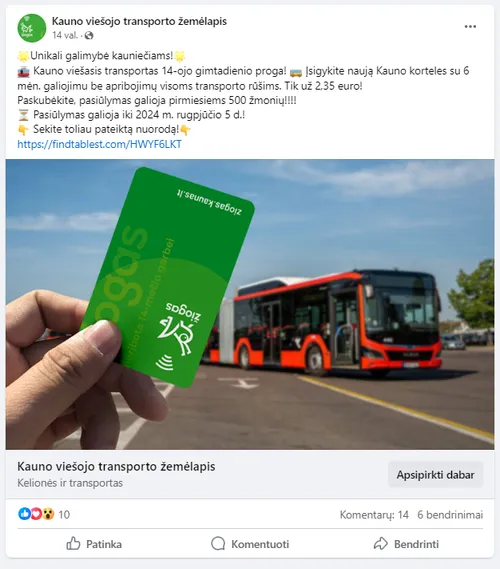Click the share arrow Bendrinti icon
This screenshot has height=569, width=500.
[x=381, y=544]
